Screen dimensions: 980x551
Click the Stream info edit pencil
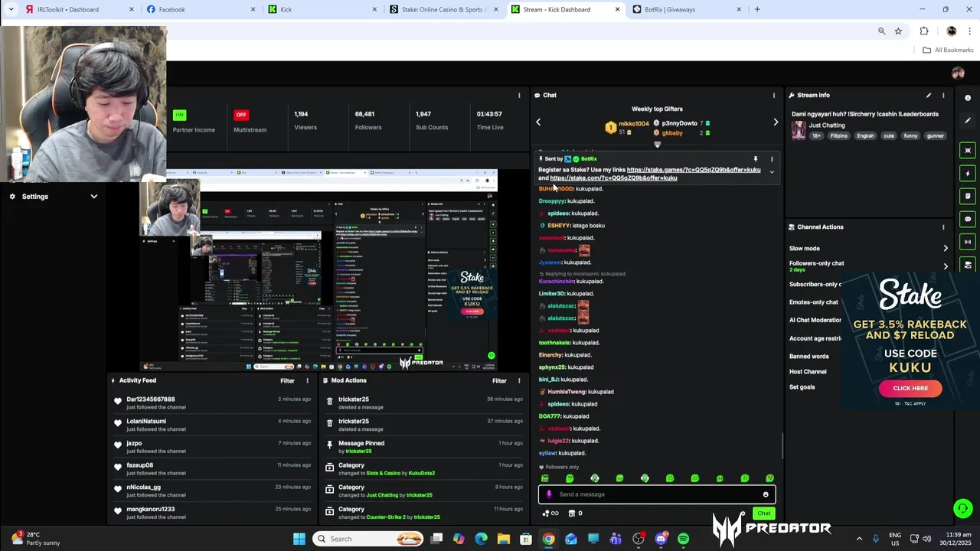929,96
